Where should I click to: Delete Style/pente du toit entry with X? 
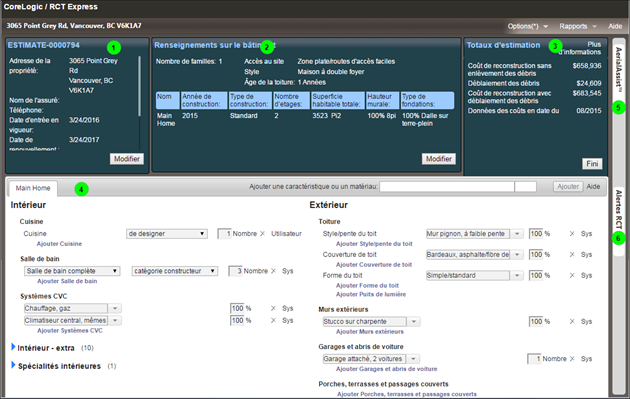point(572,233)
